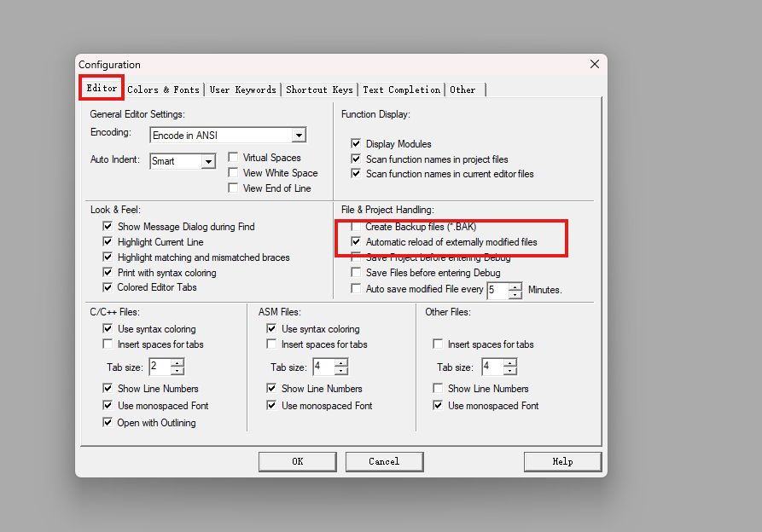The width and height of the screenshot is (762, 532).
Task: Enable the Virtual Spaces checkbox
Action: [x=233, y=158]
